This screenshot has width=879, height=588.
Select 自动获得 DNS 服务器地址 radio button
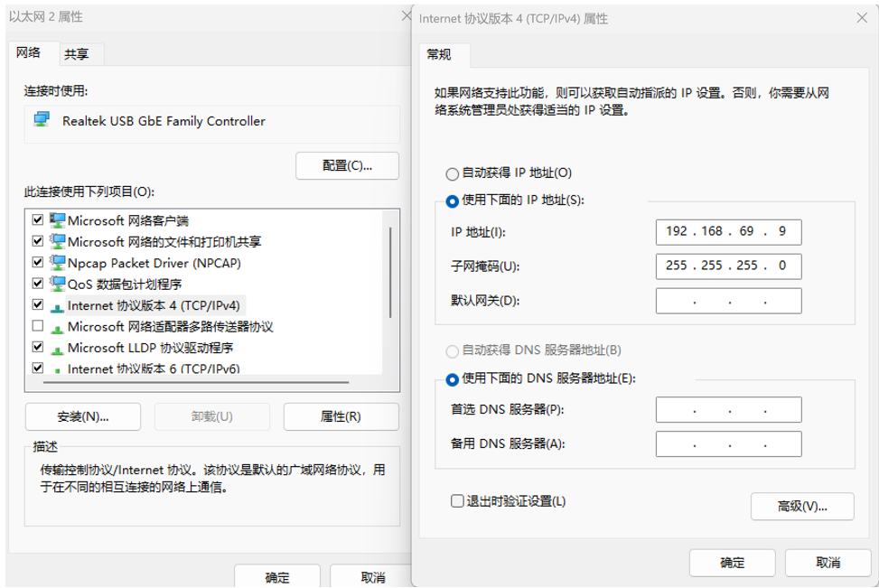(x=452, y=351)
